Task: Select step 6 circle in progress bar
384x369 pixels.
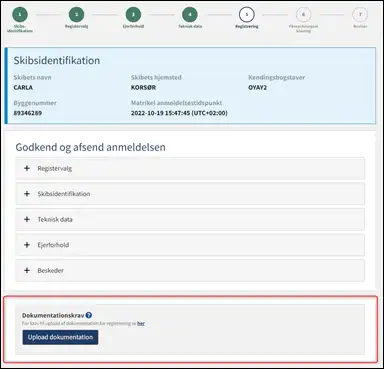Action: coord(303,14)
